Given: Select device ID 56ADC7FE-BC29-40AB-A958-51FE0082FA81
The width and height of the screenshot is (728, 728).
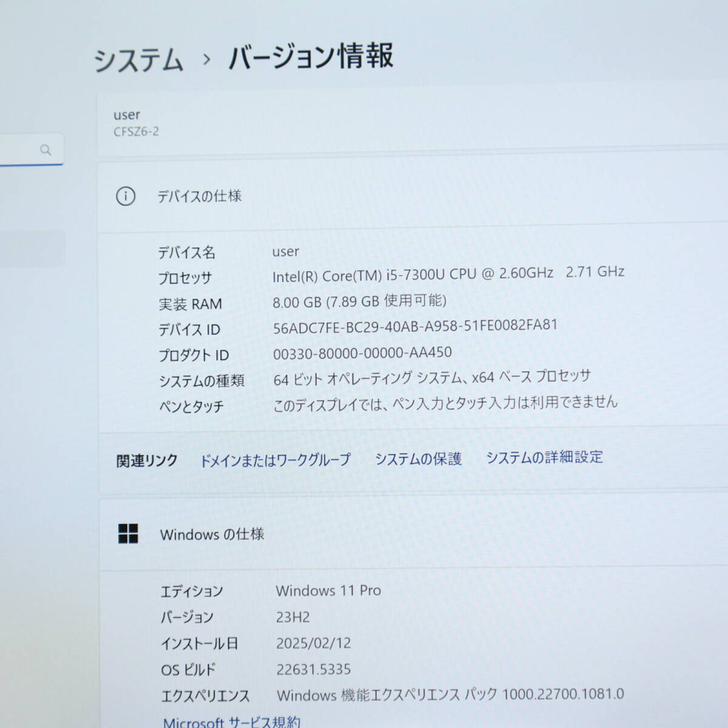Looking at the screenshot, I should pos(415,326).
